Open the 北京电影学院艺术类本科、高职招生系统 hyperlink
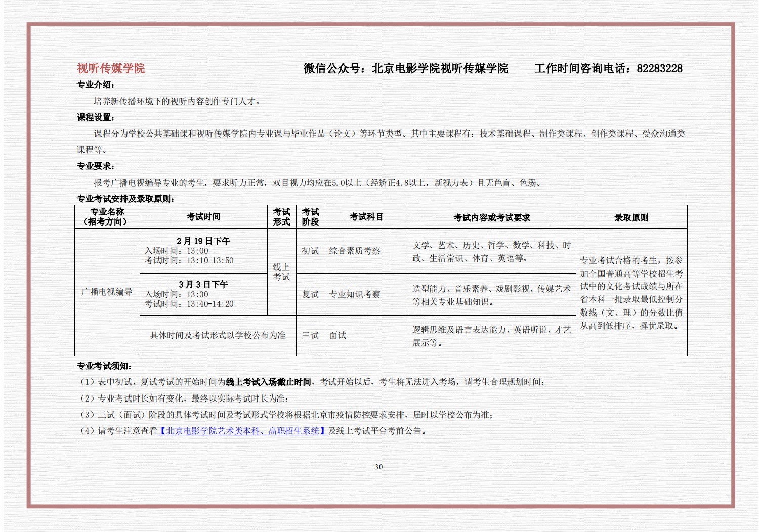Image resolution: width=759 pixels, height=532 pixels. coord(243,431)
